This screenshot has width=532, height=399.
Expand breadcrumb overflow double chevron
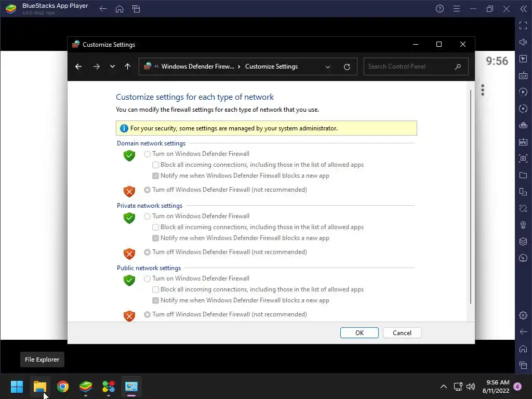click(x=156, y=66)
